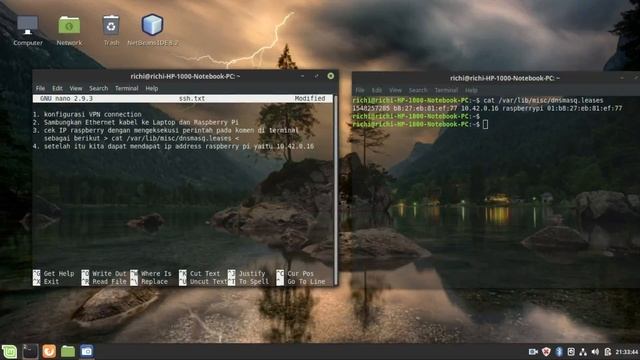The height and width of the screenshot is (360, 640).
Task: Open File menu in the right terminal window
Action: tap(360, 90)
